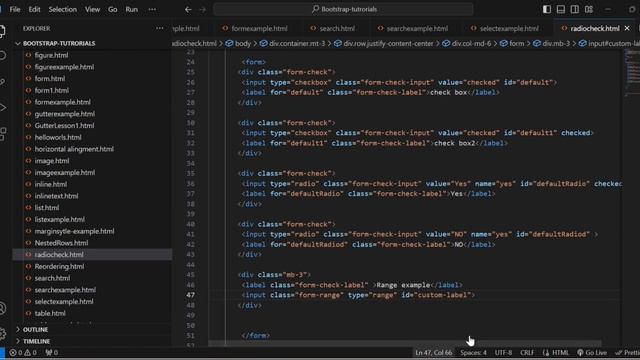The width and height of the screenshot is (640, 360).
Task: Click the Bootstrap-tutorials command center search
Action: coord(343,9)
